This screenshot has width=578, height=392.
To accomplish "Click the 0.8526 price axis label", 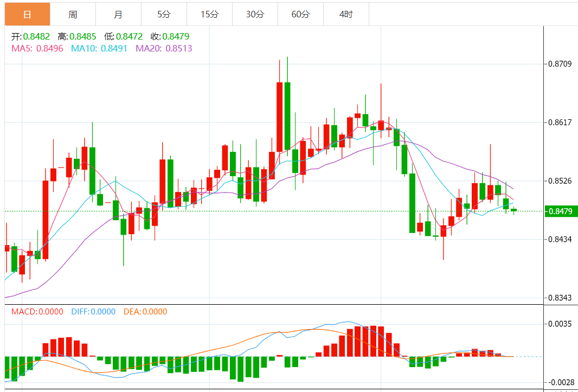I will coord(560,181).
